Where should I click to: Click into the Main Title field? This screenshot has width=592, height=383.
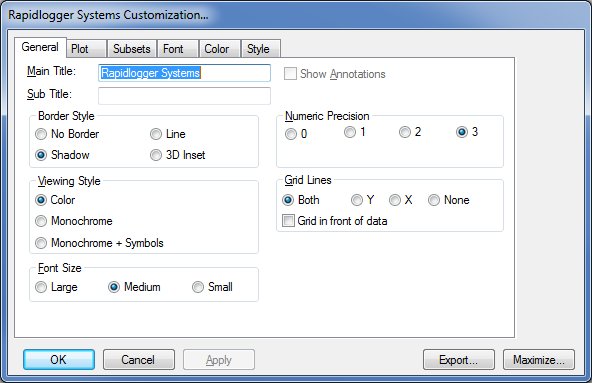[x=184, y=73]
